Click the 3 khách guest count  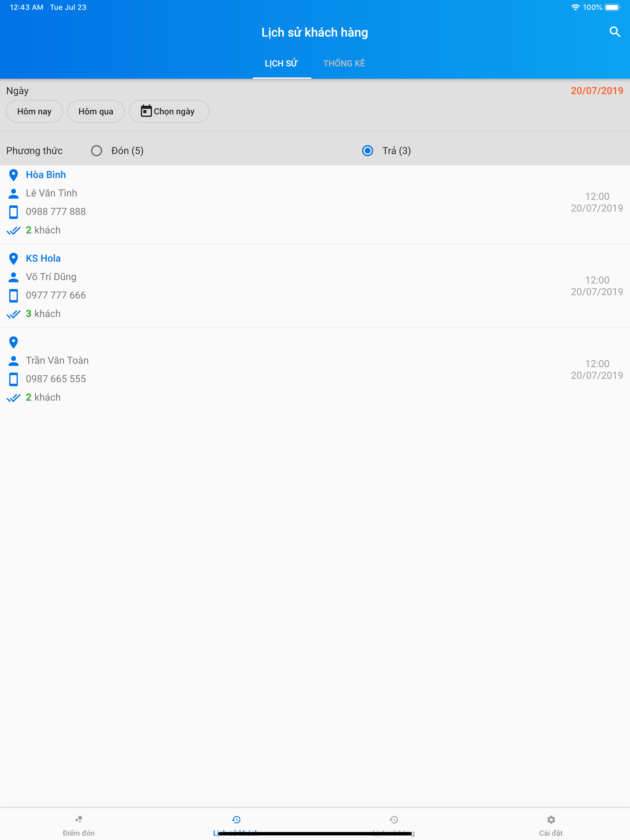pyautogui.click(x=43, y=314)
